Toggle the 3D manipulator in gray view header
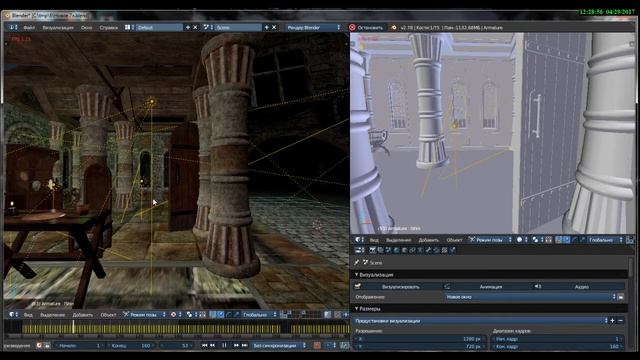The width and height of the screenshot is (640, 360). tap(558, 240)
